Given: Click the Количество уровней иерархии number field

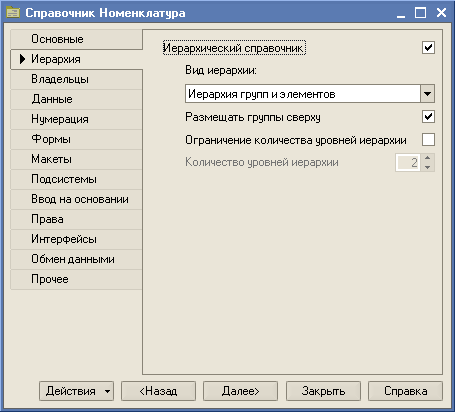Looking at the screenshot, I should 408,163.
